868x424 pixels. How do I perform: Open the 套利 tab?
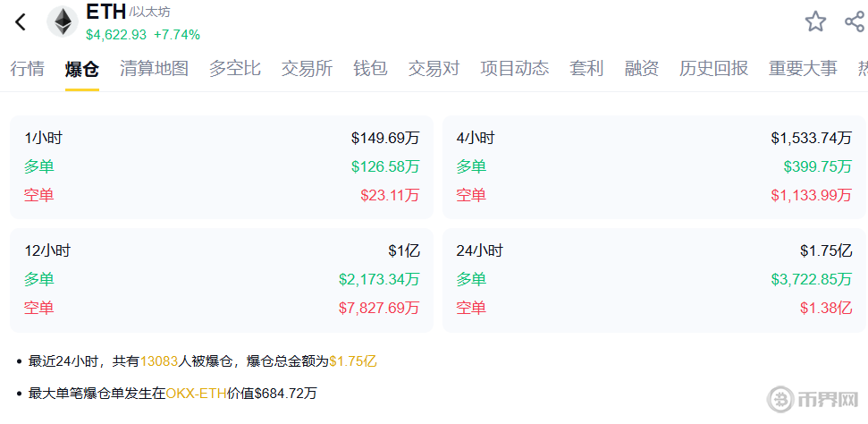pyautogui.click(x=586, y=68)
